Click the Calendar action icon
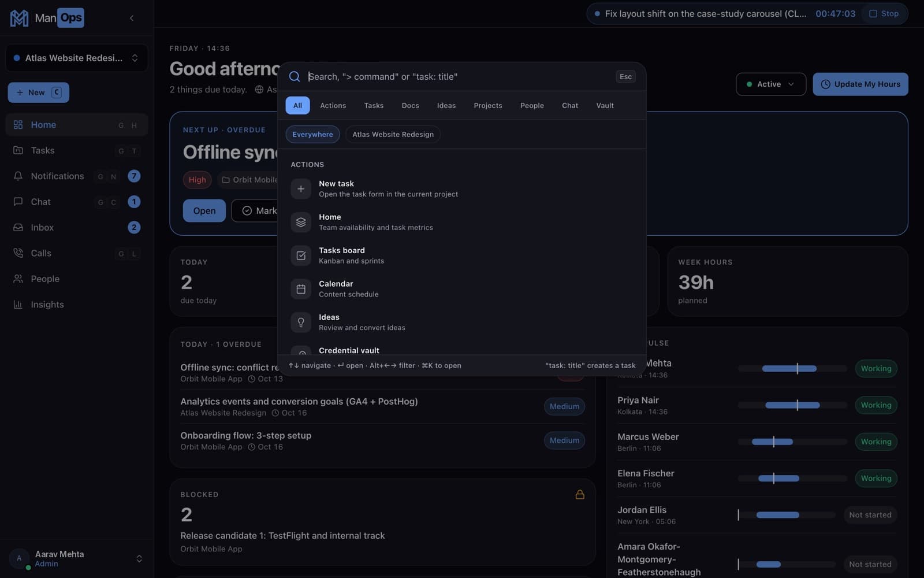The image size is (924, 578). point(301,289)
